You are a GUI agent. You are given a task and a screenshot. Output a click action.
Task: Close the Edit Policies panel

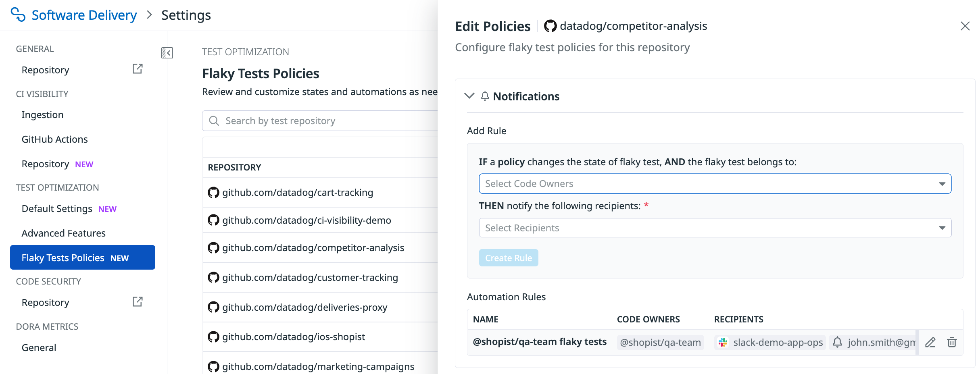coord(965,26)
